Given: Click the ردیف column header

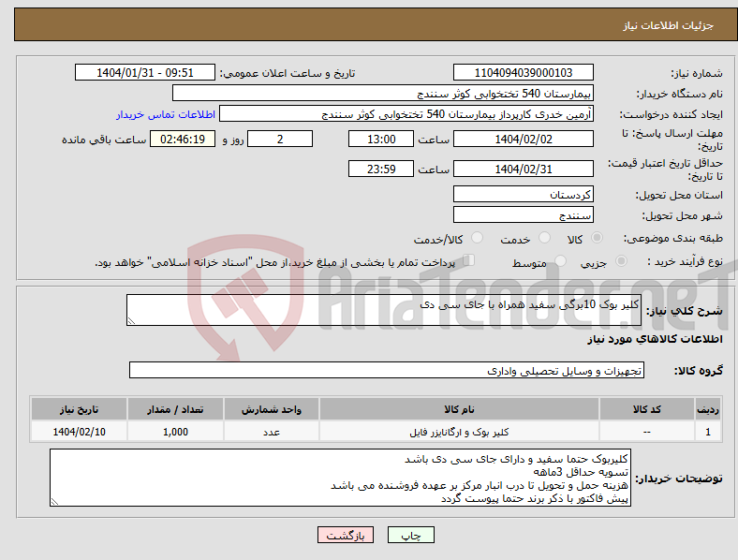Looking at the screenshot, I should (x=708, y=409).
